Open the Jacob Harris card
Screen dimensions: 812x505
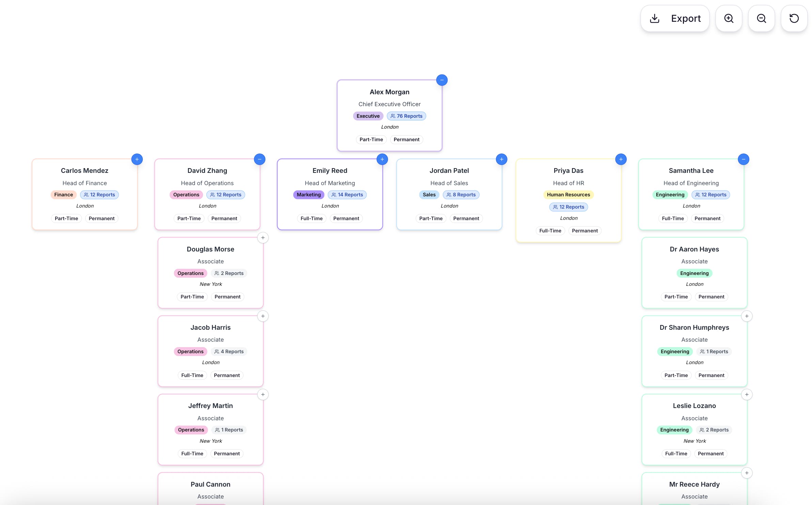point(210,351)
